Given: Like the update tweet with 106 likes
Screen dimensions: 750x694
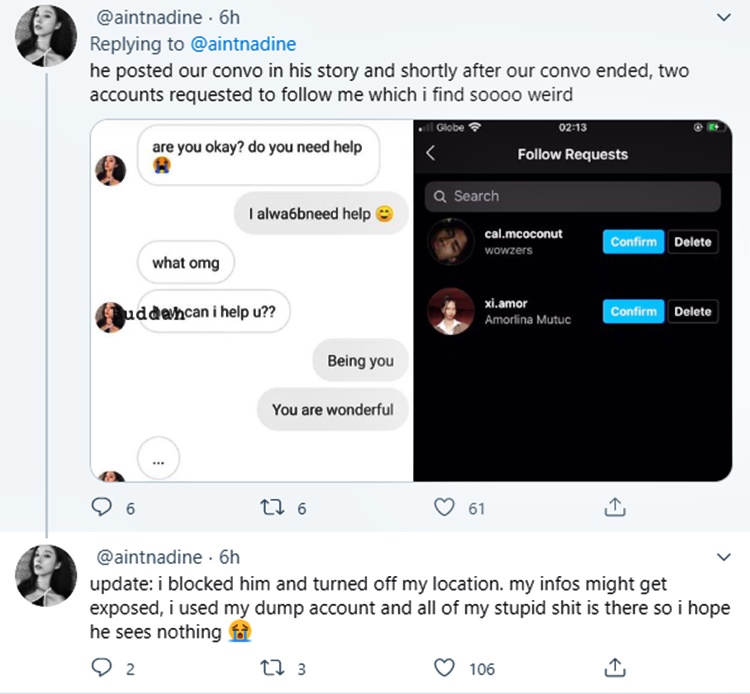Looking at the screenshot, I should (444, 667).
